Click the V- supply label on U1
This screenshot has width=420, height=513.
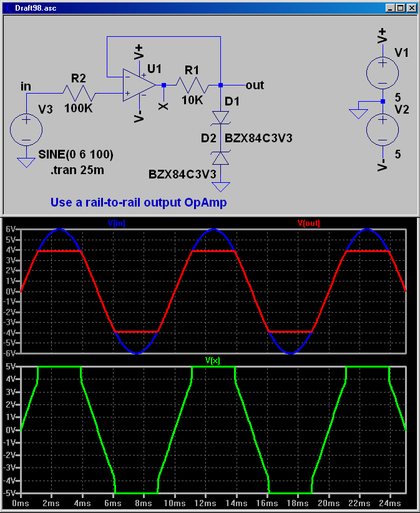[139, 117]
